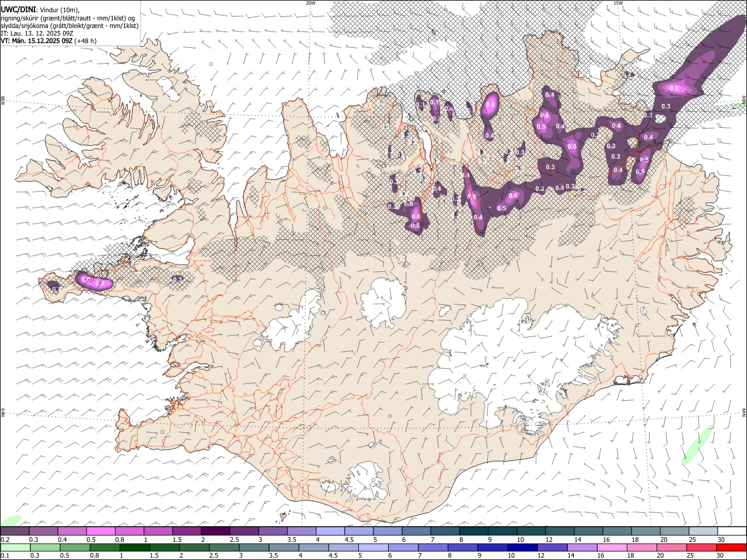This screenshot has width=747, height=560.
Task: Click the darkest purple swatch labelled 2 in upper legend
Action: coord(215,531)
